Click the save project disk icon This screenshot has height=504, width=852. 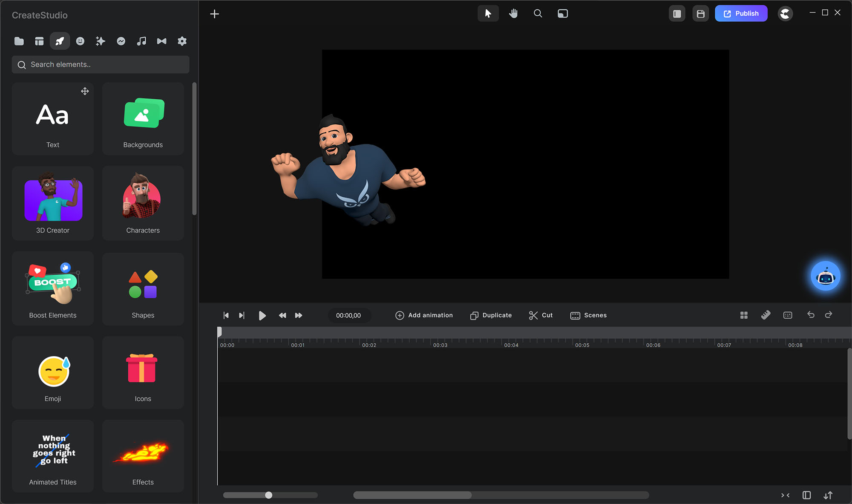pos(700,14)
